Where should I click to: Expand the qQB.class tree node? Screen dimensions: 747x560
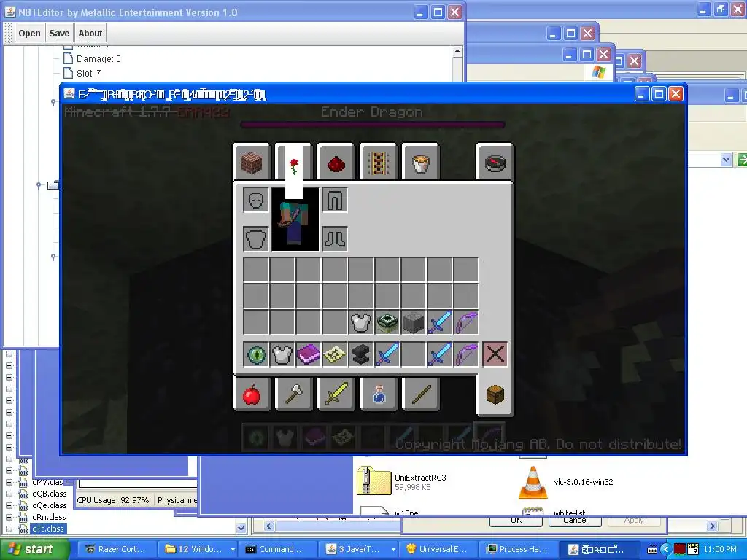(9, 494)
